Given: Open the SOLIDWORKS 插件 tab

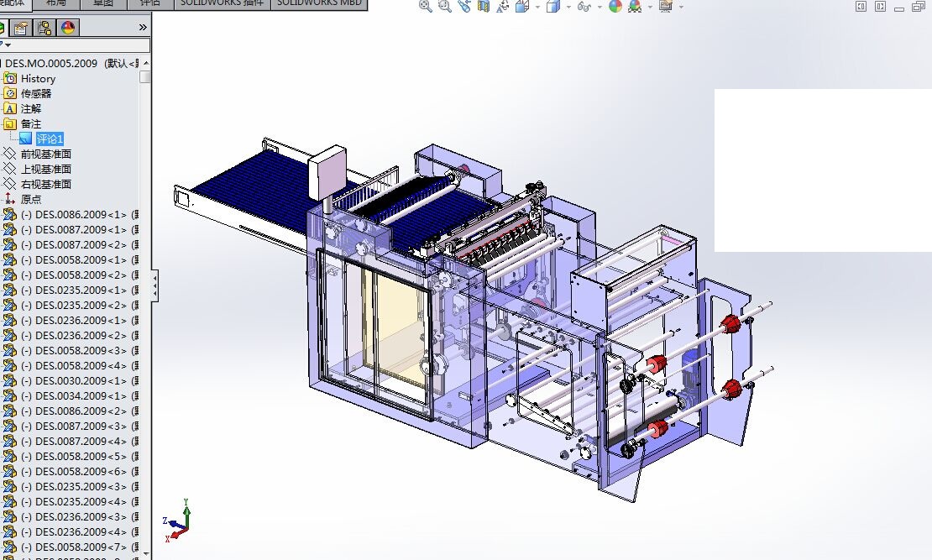Looking at the screenshot, I should [x=222, y=3].
